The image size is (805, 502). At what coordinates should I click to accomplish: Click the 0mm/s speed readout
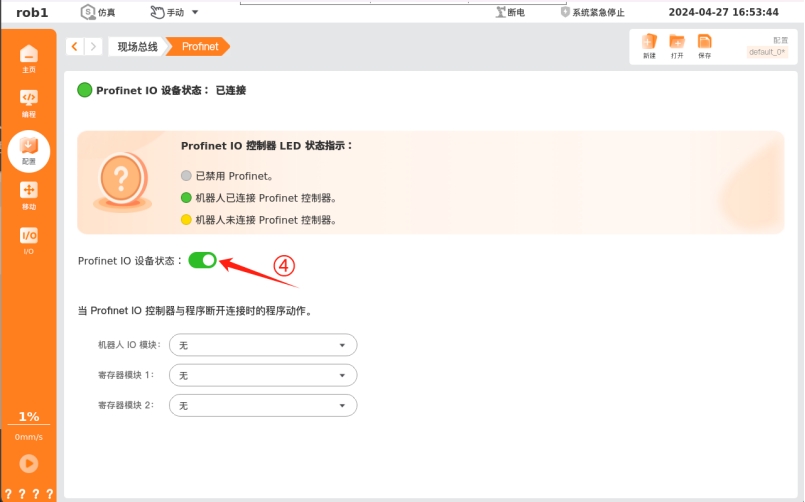pyautogui.click(x=29, y=437)
